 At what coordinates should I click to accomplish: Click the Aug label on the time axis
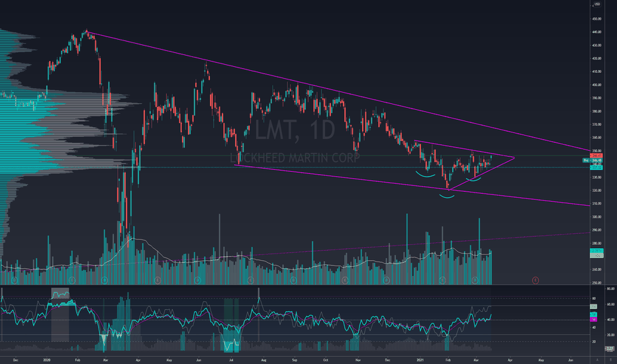(263, 359)
